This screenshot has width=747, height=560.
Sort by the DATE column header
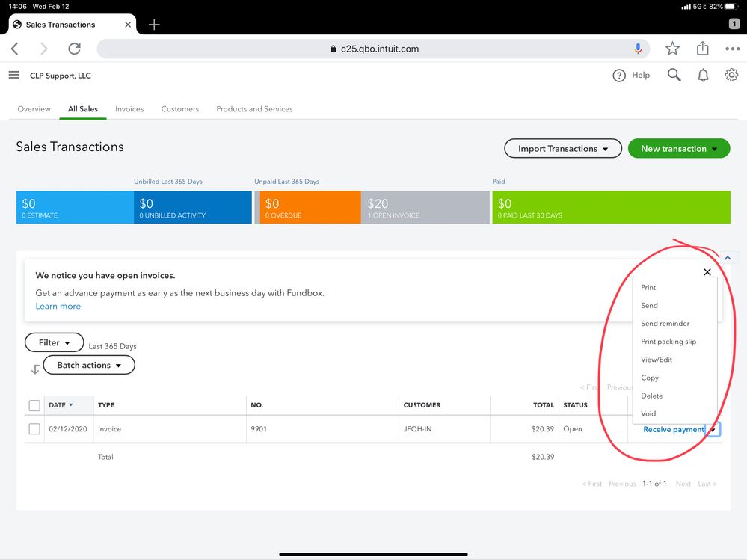pos(61,404)
